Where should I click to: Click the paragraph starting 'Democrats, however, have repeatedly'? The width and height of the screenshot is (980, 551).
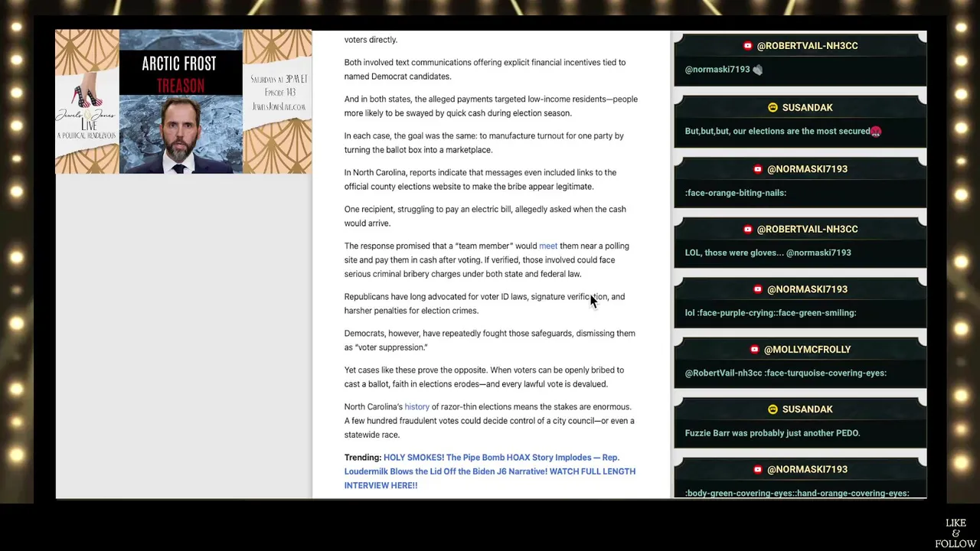[x=490, y=341]
